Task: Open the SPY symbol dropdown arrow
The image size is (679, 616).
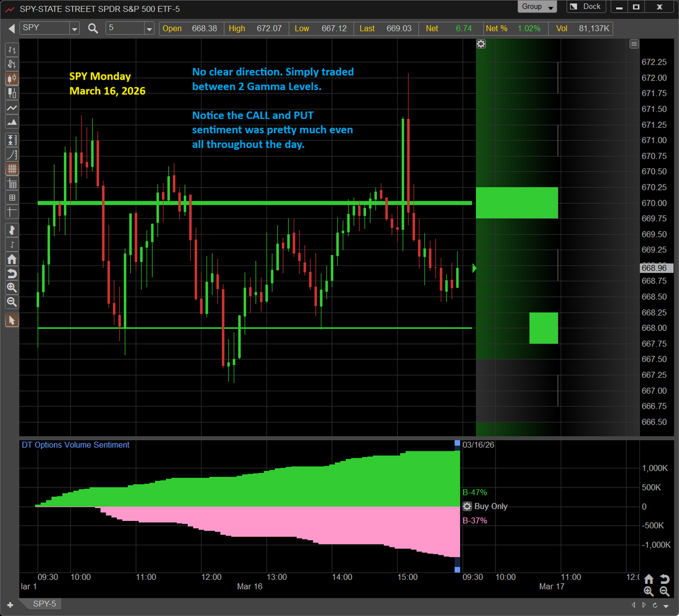Action: (x=75, y=28)
